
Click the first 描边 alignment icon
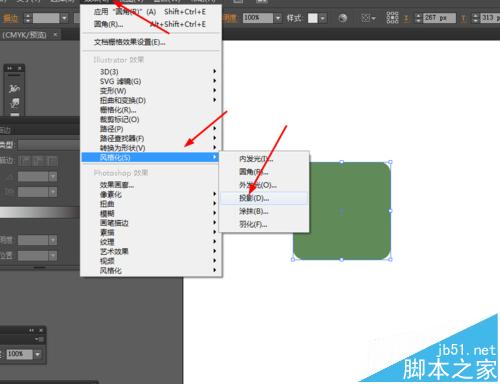pos(25,161)
